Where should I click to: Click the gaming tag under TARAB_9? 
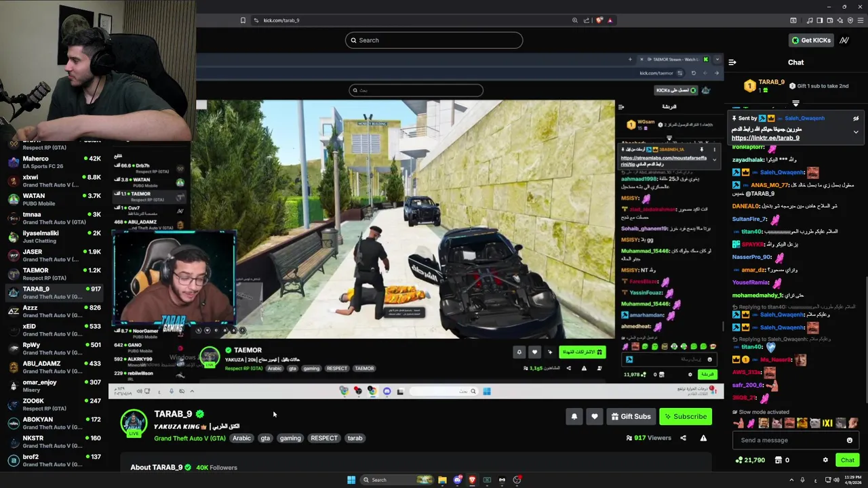point(290,438)
